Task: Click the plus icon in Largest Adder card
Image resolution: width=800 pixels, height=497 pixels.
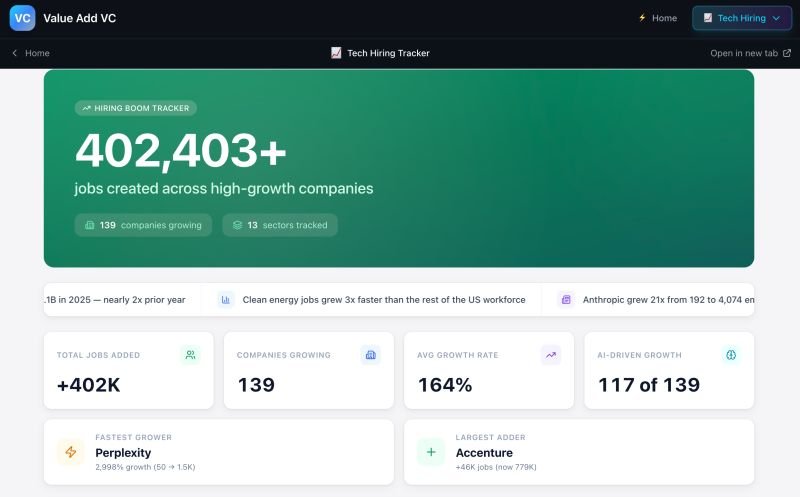Action: pos(431,452)
